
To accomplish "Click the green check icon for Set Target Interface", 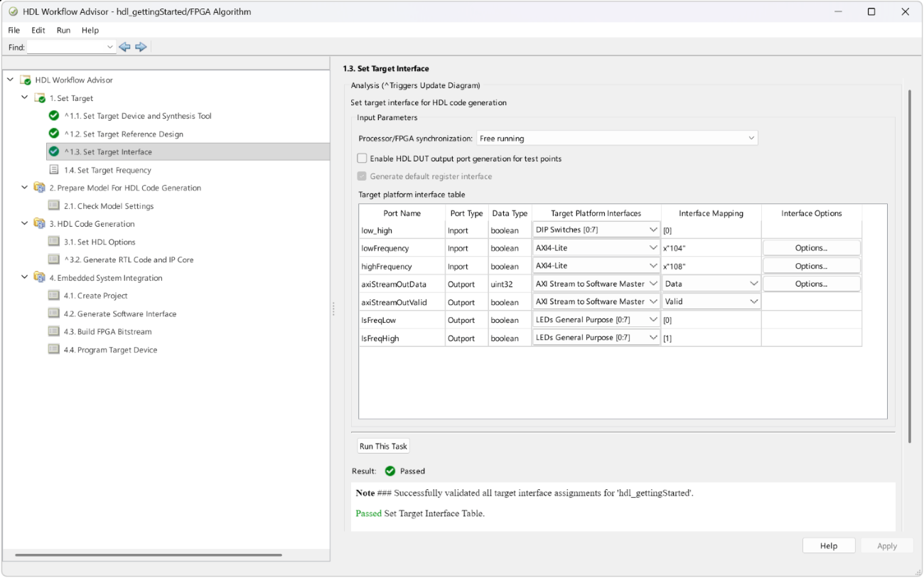I will (54, 151).
